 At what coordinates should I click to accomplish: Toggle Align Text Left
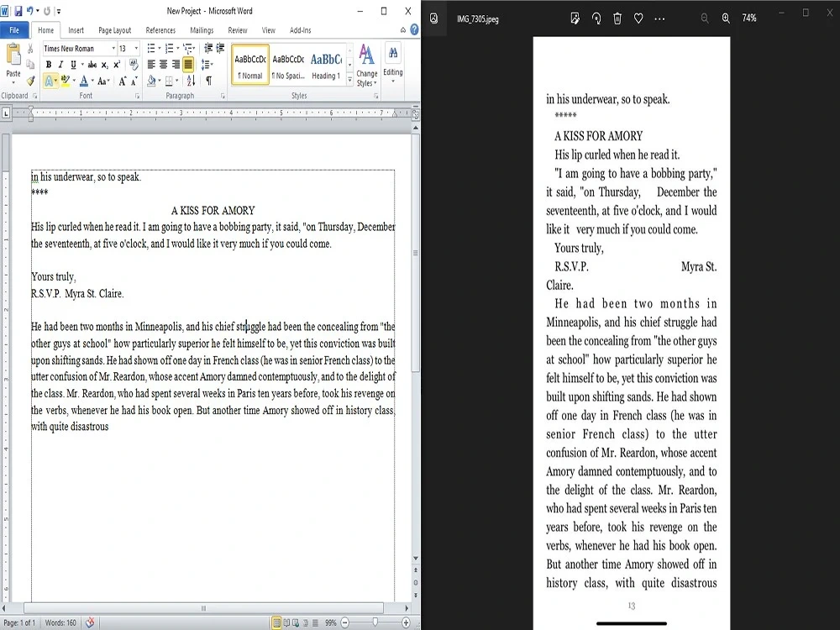[151, 65]
